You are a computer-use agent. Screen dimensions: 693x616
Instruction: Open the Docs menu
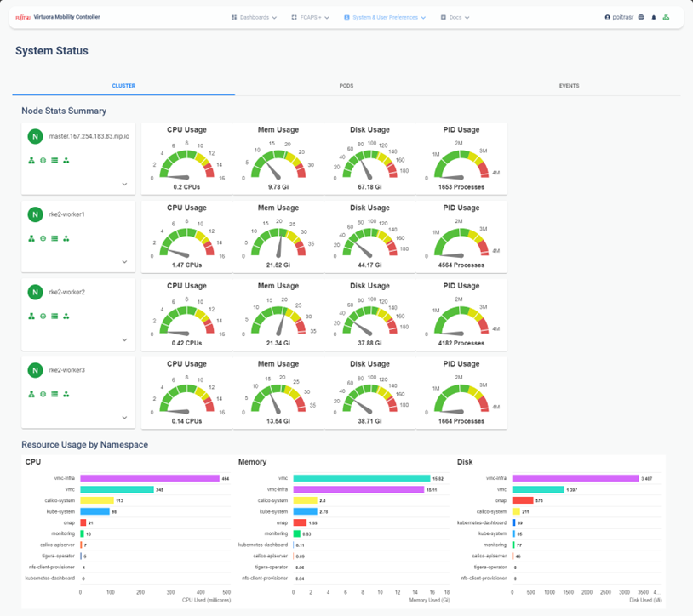point(455,17)
